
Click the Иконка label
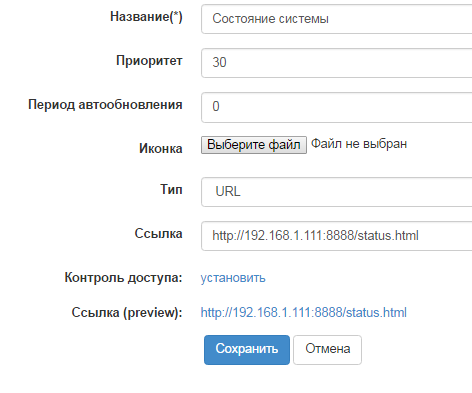pos(161,148)
